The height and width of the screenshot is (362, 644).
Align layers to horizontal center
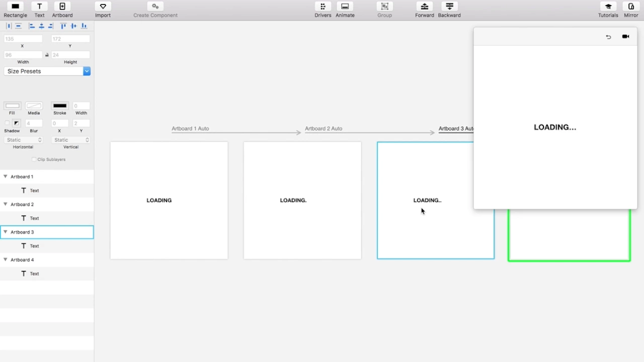click(x=41, y=26)
